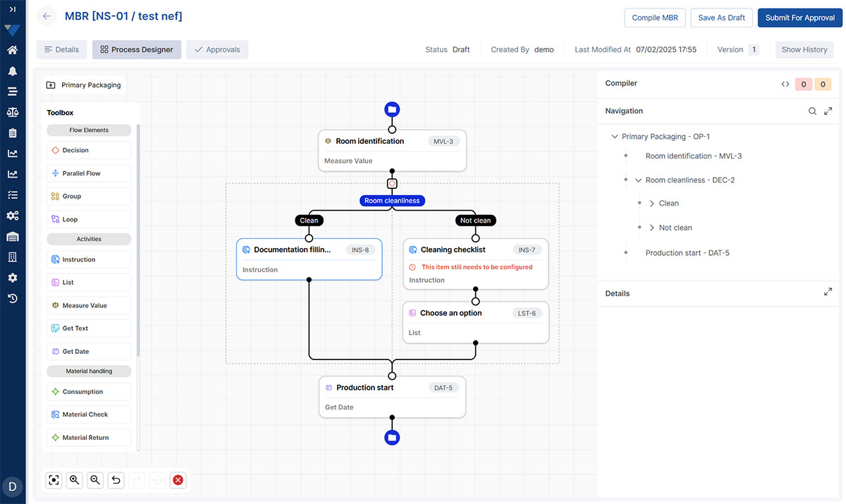Image resolution: width=846 pixels, height=504 pixels.
Task: Open the balance scale icon in sidebar
Action: coord(12,112)
